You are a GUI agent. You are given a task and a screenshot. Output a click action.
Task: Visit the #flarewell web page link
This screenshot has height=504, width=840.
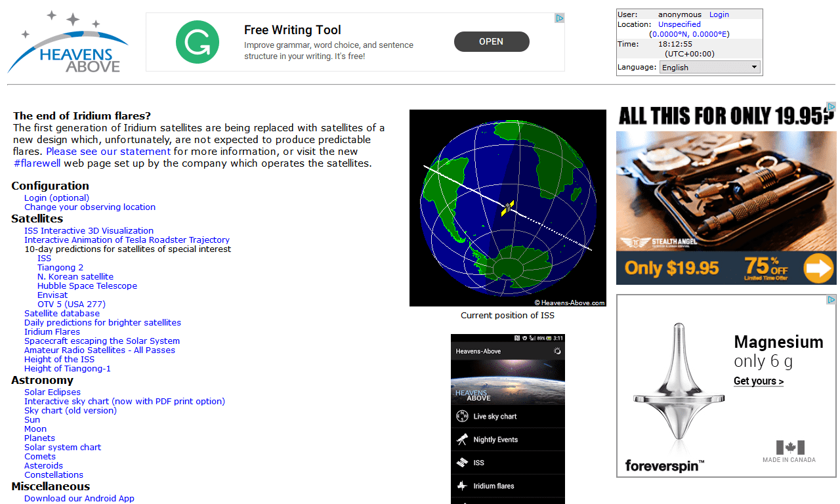pos(37,163)
